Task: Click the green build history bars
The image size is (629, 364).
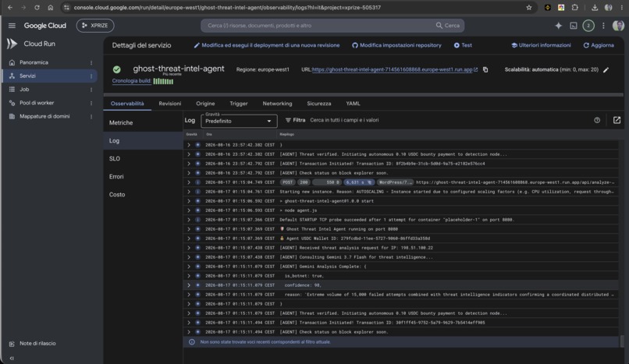Action: point(163,81)
